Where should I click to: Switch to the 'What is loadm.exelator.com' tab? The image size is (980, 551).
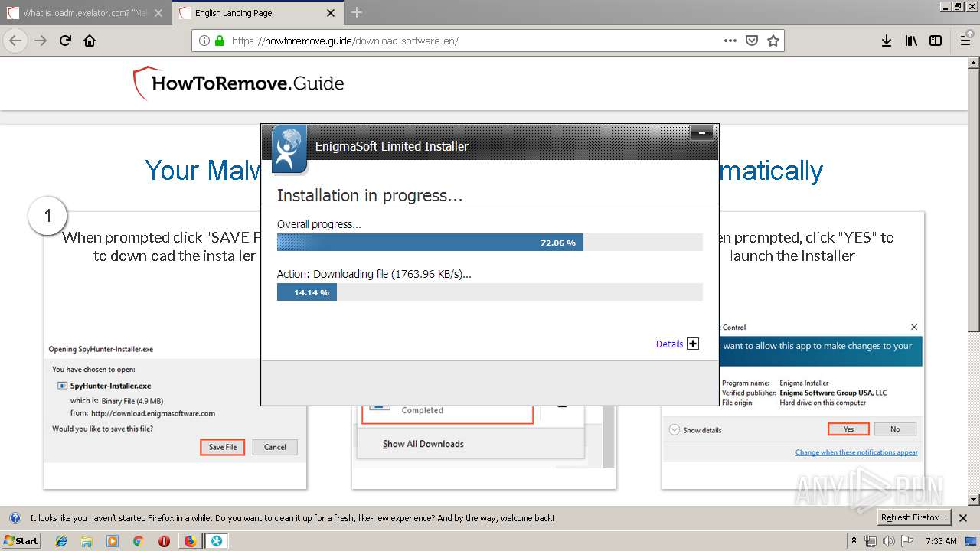tap(86, 12)
